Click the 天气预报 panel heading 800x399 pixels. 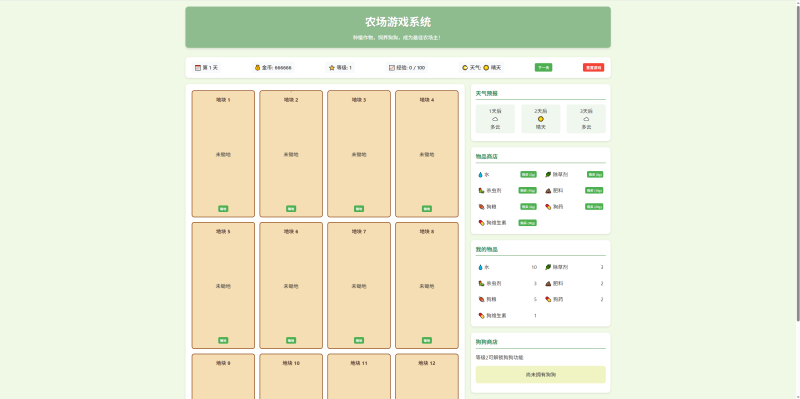click(487, 93)
